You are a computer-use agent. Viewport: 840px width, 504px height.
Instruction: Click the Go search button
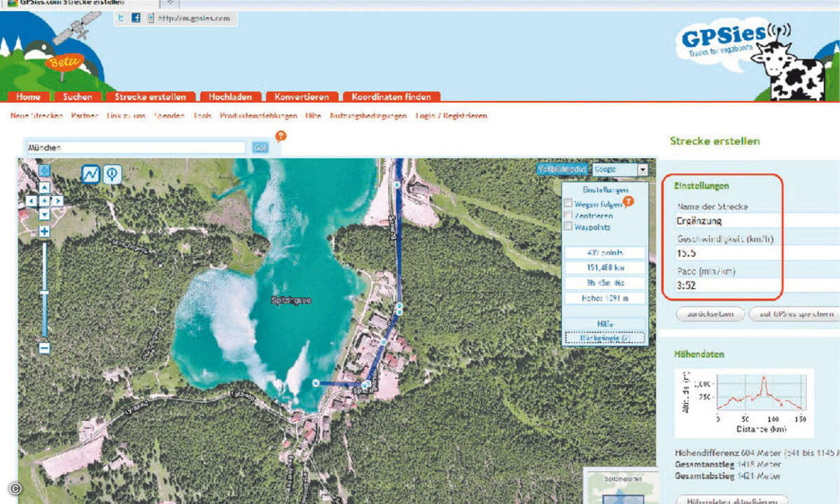(x=260, y=148)
